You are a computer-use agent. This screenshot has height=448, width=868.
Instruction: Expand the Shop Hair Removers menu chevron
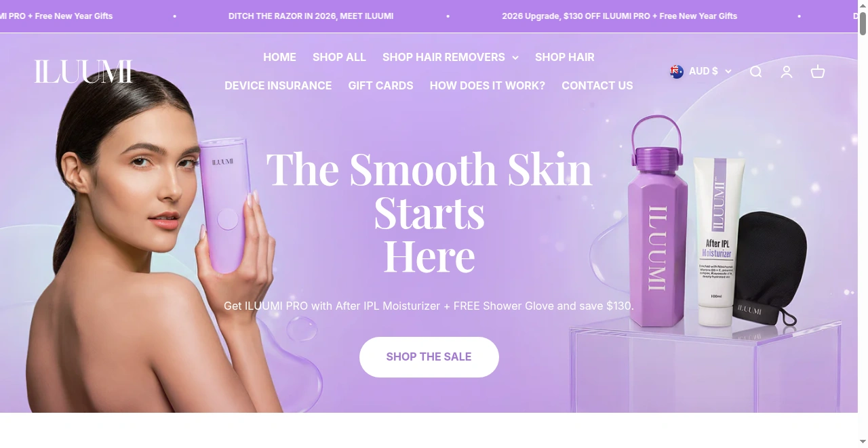(x=515, y=58)
